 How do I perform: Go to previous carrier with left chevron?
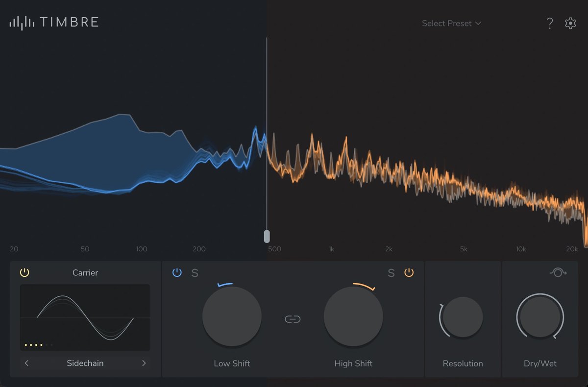[26, 363]
